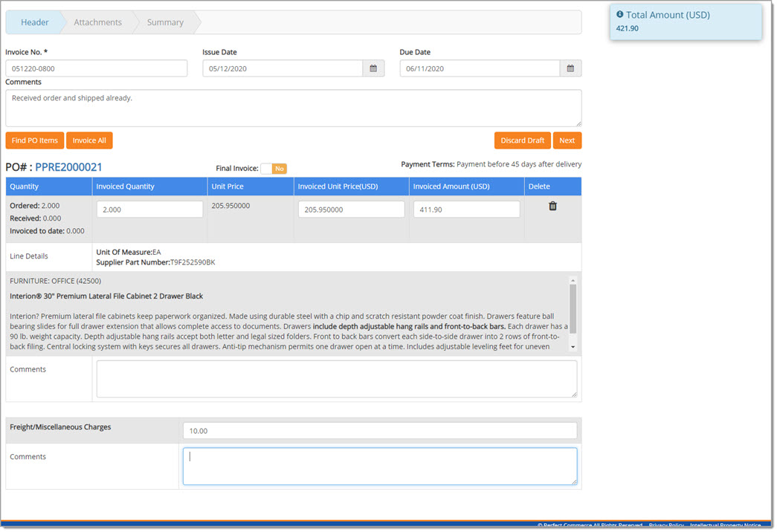Image resolution: width=777 pixels, height=532 pixels.
Task: Click the Find PO Items button
Action: click(x=34, y=140)
